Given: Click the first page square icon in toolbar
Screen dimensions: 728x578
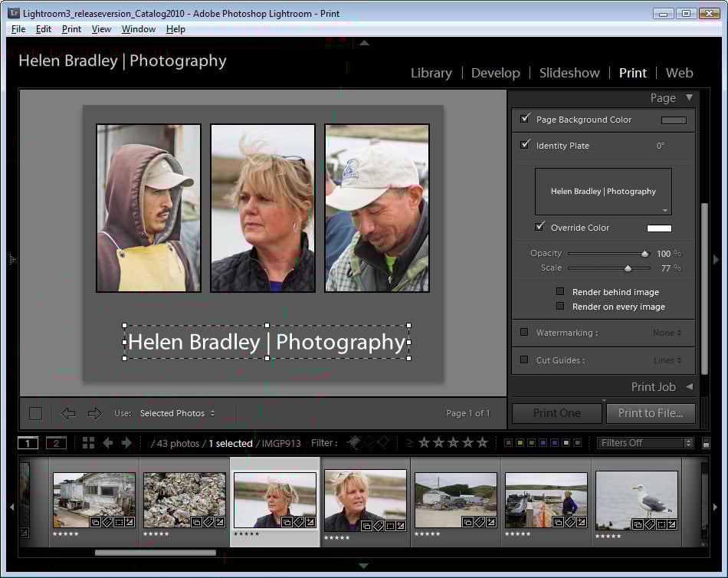Looking at the screenshot, I should tap(35, 414).
